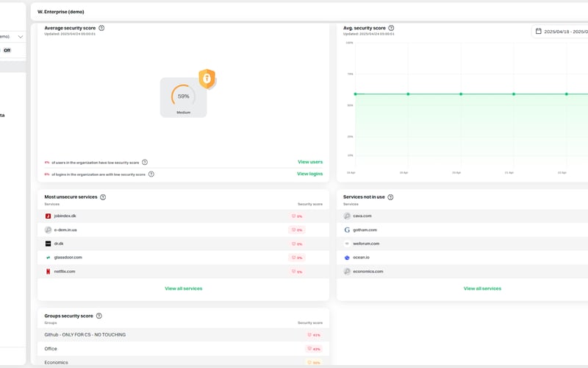Click the dr.dk service icon
Viewport: 588px width, 368px height.
coord(48,244)
